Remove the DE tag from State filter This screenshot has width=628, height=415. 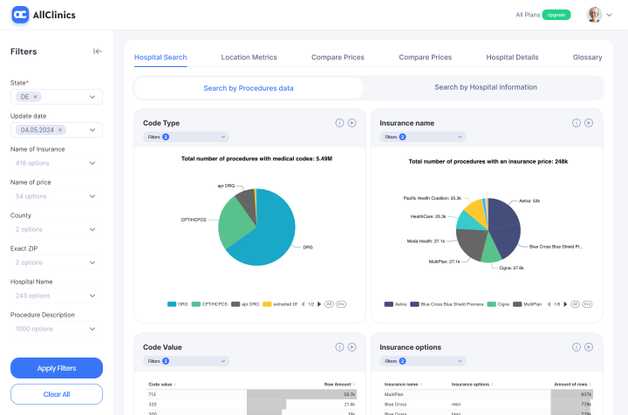36,97
